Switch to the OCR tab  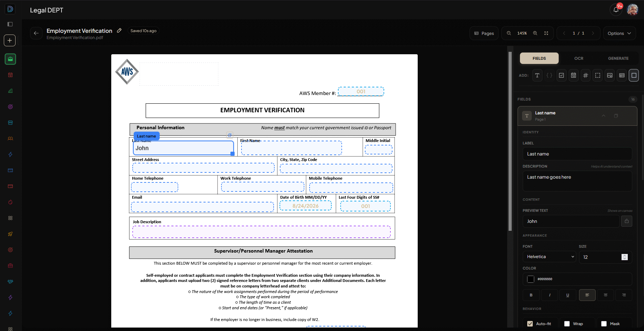pyautogui.click(x=579, y=58)
